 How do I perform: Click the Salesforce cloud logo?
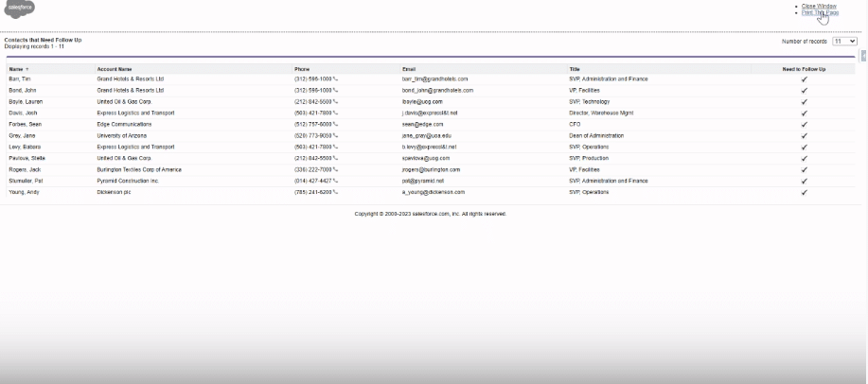tap(19, 9)
